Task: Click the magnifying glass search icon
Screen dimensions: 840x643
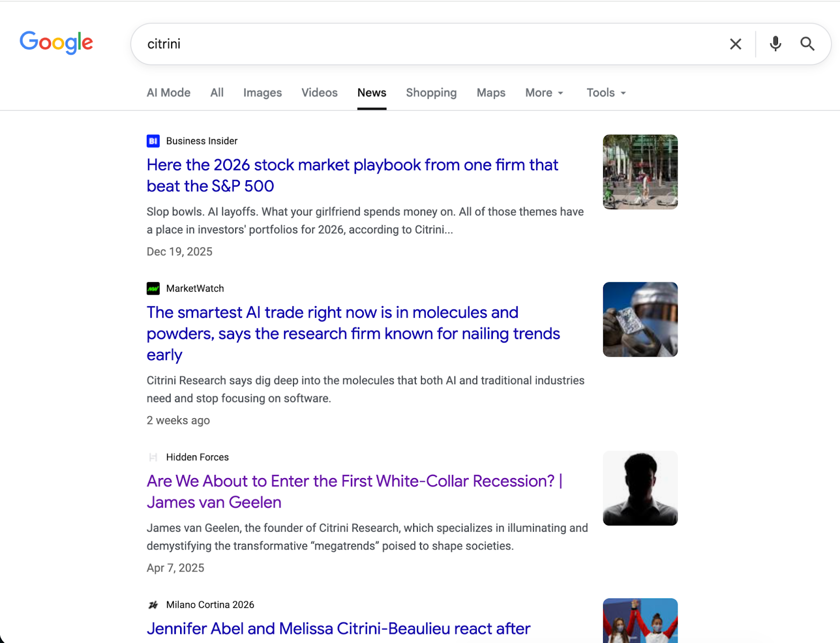Action: point(807,44)
